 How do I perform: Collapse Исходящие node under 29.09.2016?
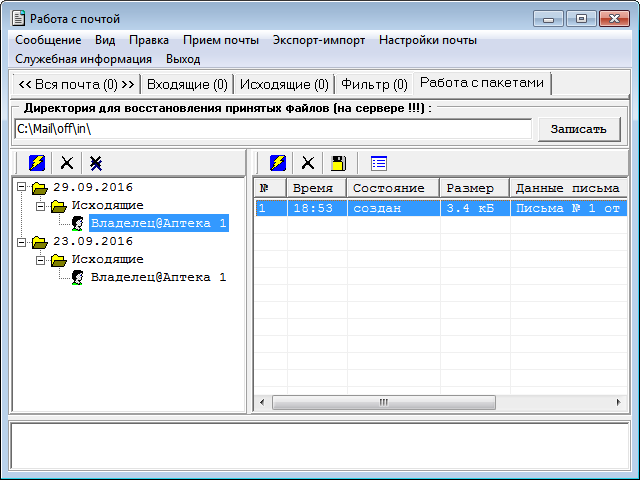(x=40, y=206)
